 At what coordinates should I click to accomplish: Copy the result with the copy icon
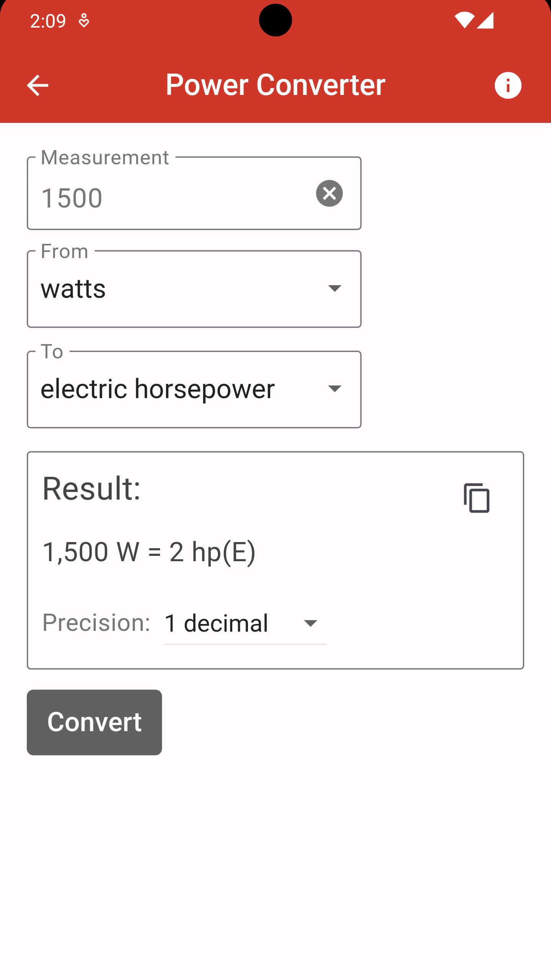[x=476, y=498]
